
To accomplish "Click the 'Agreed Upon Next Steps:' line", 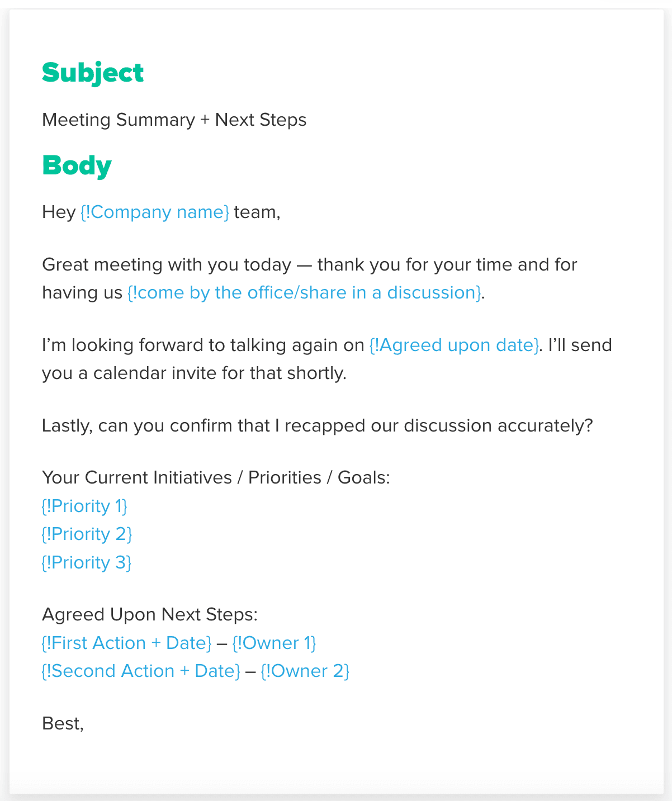I will tap(150, 614).
